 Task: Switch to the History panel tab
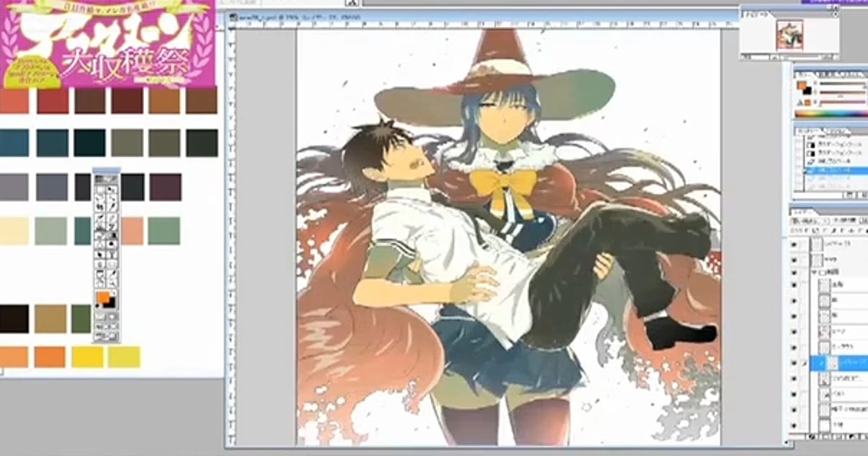click(x=807, y=131)
